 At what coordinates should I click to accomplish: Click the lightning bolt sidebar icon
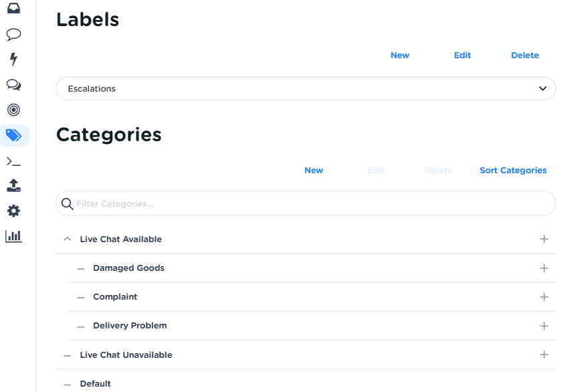click(13, 60)
